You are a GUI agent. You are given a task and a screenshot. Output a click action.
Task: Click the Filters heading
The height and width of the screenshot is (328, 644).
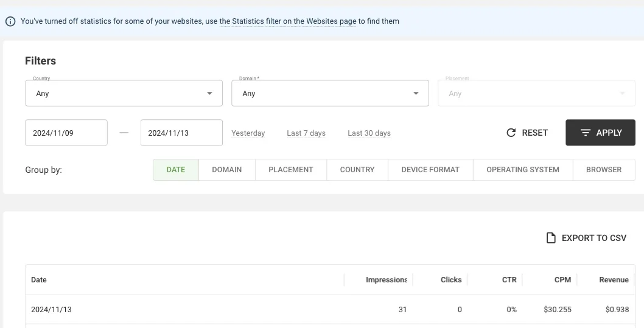click(40, 61)
